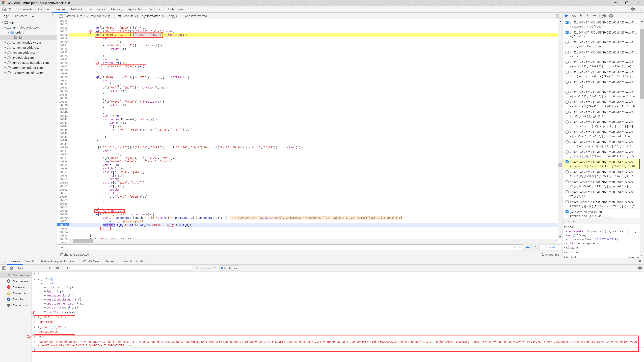
Task: Uncheck the _app.js:formatted:15978 breakpoint
Action: [567, 212]
